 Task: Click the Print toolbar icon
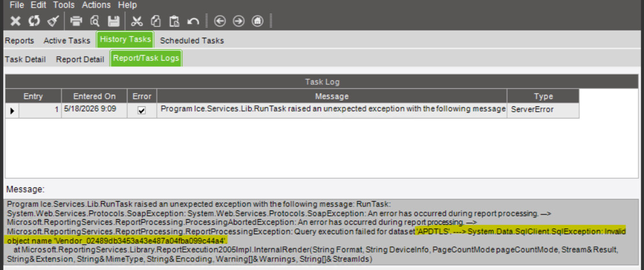[x=76, y=21]
